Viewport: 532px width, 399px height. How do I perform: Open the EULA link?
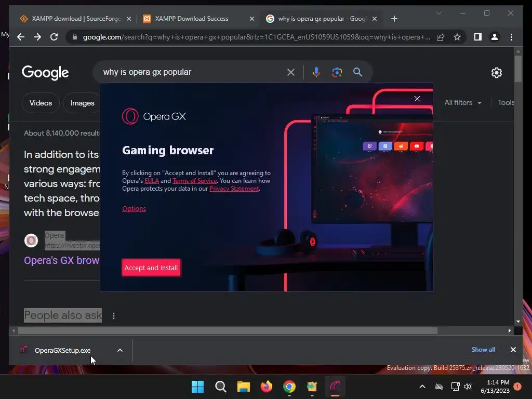[152, 181]
